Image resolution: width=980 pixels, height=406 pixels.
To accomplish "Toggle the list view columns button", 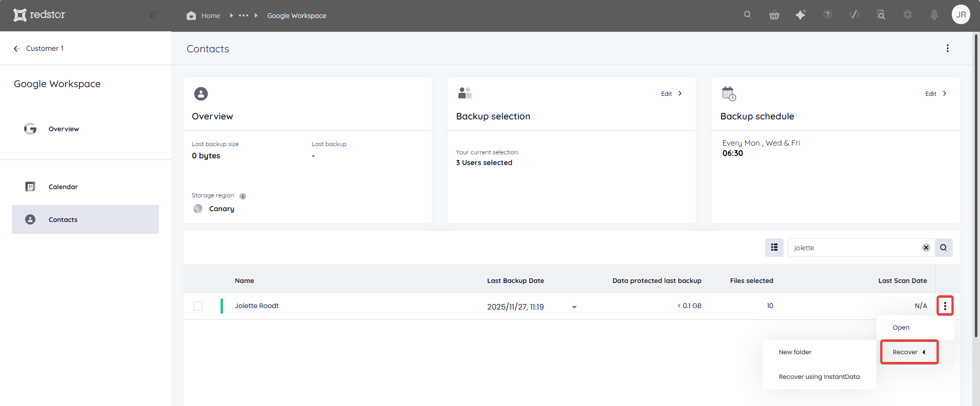I will point(774,248).
